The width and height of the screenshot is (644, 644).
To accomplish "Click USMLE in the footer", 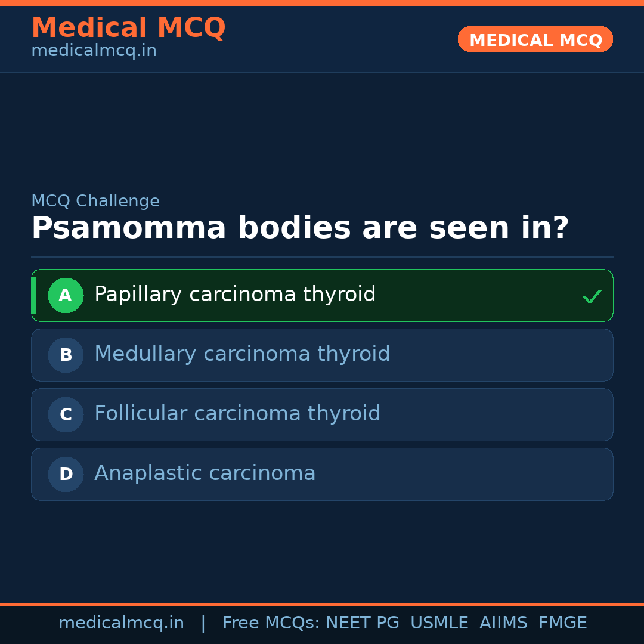I will (x=439, y=623).
